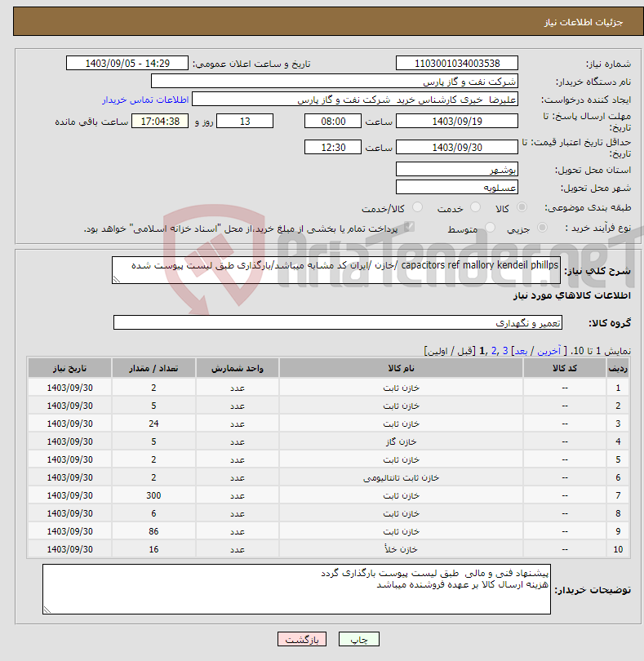Viewport: 644px width, 661px height.
Task: Select the متوسط purchase type radio
Action: coord(490,228)
